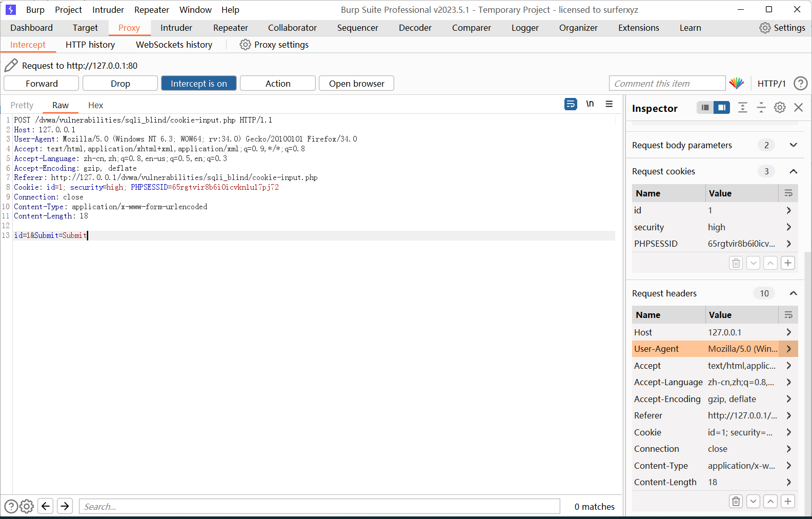Collapse all Inspector sections

[x=761, y=108]
